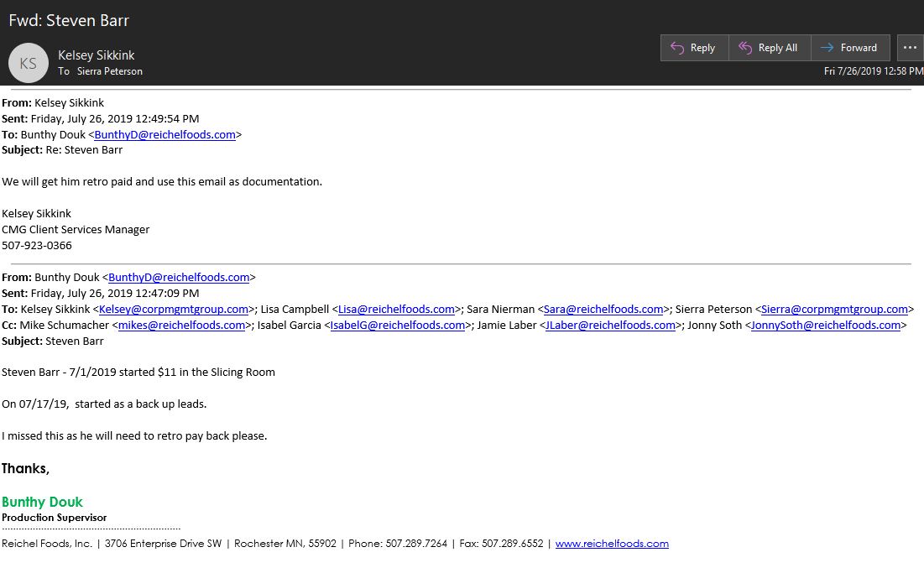Click the KS sender avatar
The width and height of the screenshot is (924, 568).
point(29,63)
